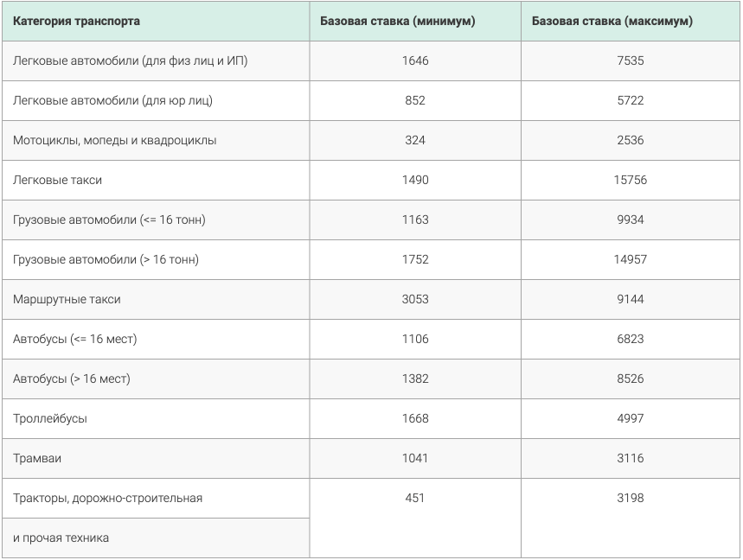Click the 'Категория транспорта' column header
Viewport: 743px width, 560px height.
tap(156, 21)
